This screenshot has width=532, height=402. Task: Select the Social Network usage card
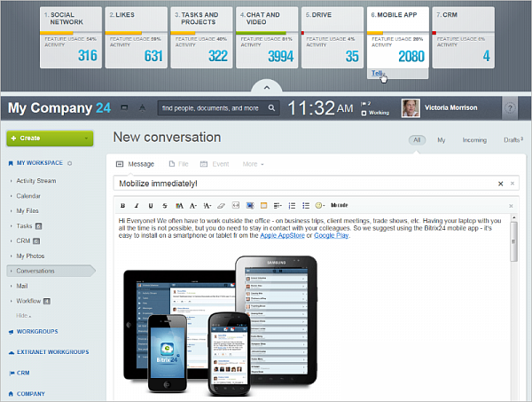pos(71,37)
